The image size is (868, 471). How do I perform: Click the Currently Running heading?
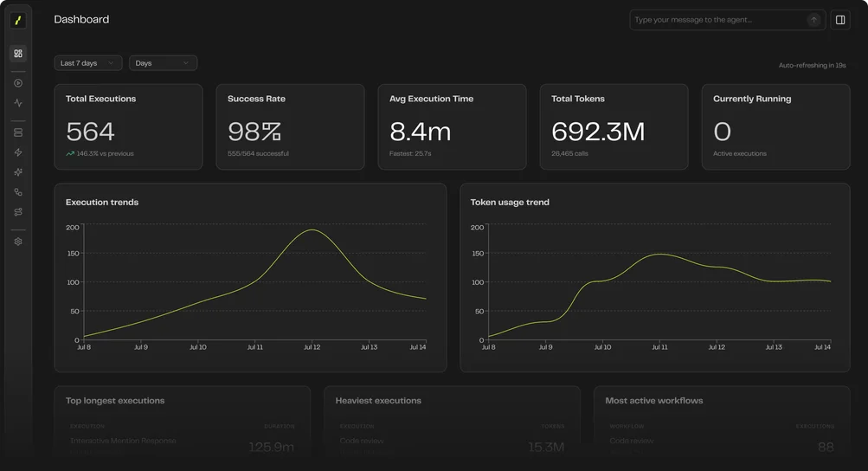(752, 99)
